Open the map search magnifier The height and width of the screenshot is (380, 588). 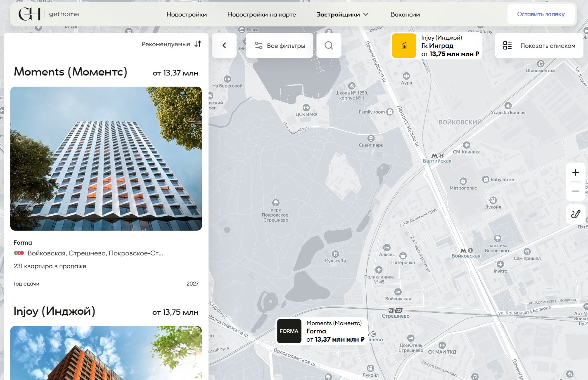(x=329, y=45)
